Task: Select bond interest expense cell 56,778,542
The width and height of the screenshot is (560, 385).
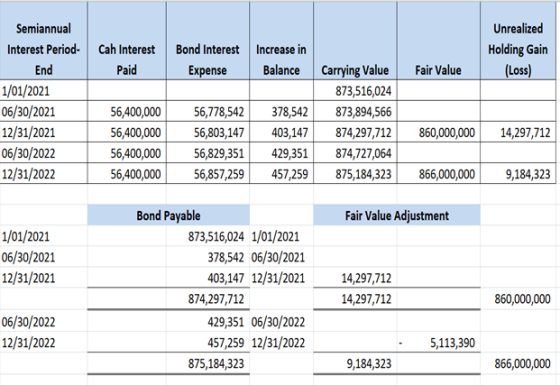Action: click(x=208, y=112)
